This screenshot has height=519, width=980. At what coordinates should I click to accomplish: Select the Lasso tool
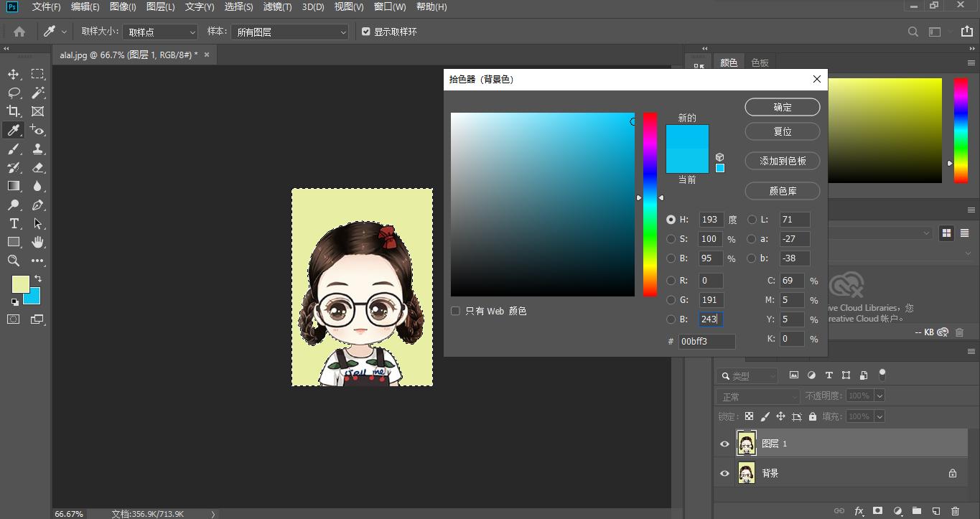(14, 93)
